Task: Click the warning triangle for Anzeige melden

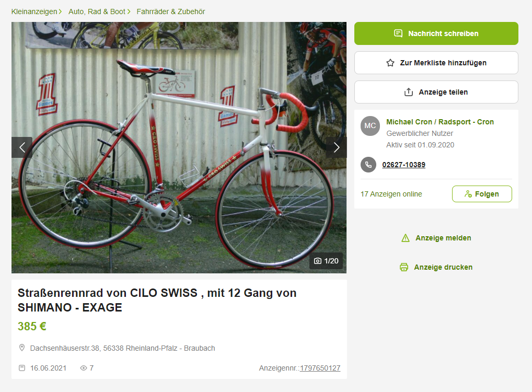Action: (x=406, y=238)
